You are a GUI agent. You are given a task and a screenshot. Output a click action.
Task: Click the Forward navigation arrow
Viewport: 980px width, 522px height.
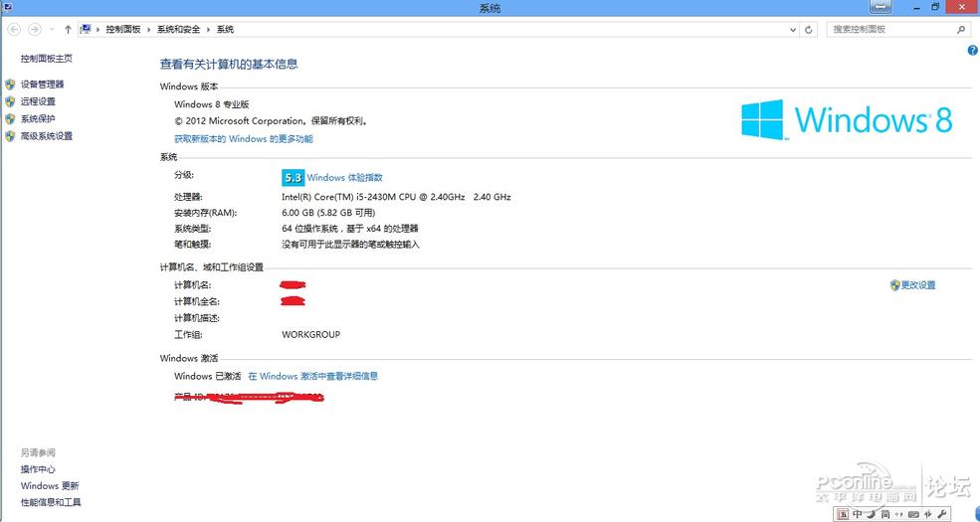(x=35, y=30)
